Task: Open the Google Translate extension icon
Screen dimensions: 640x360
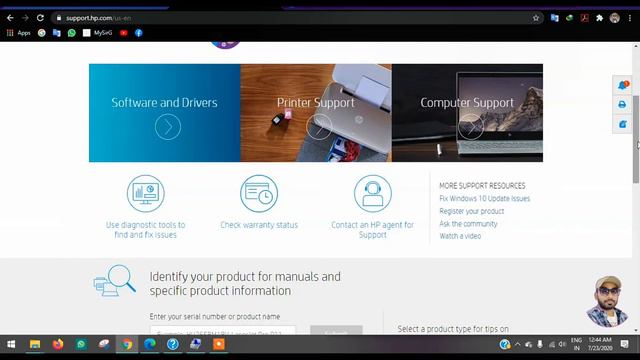Action: pyautogui.click(x=554, y=18)
